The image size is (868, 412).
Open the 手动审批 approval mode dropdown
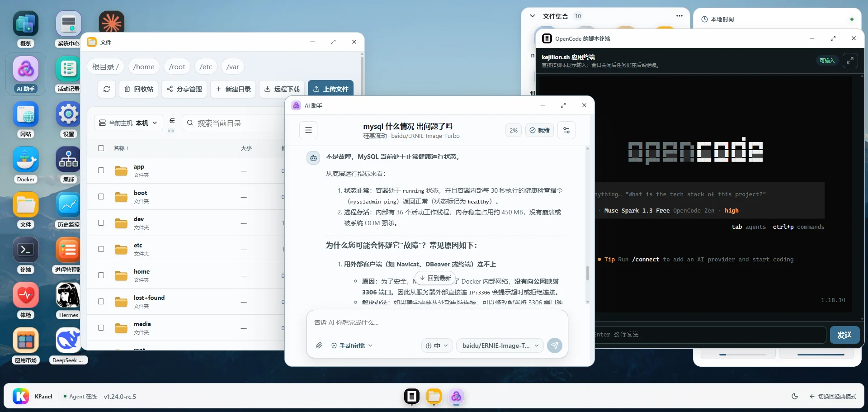tap(352, 346)
